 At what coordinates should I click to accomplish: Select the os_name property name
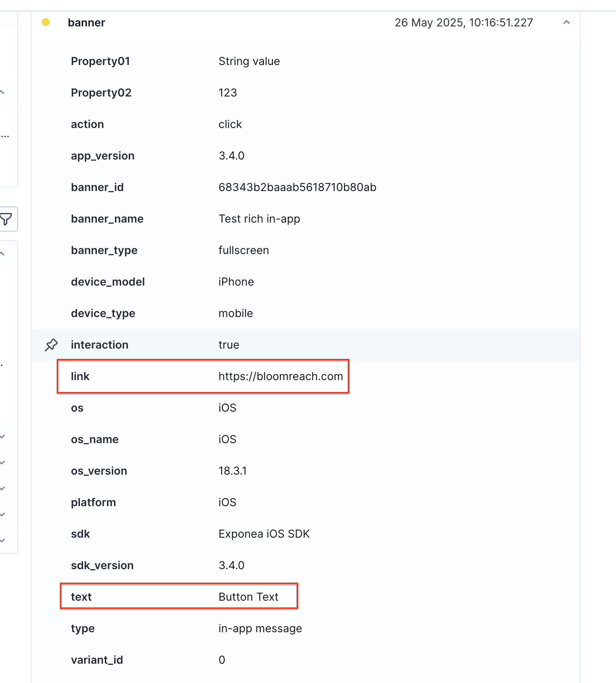click(95, 439)
